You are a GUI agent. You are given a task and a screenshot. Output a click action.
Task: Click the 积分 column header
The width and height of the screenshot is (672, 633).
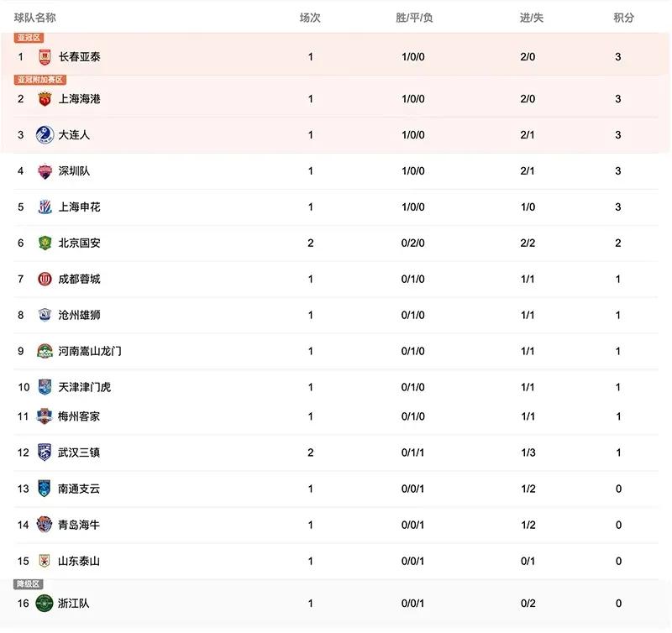623,18
